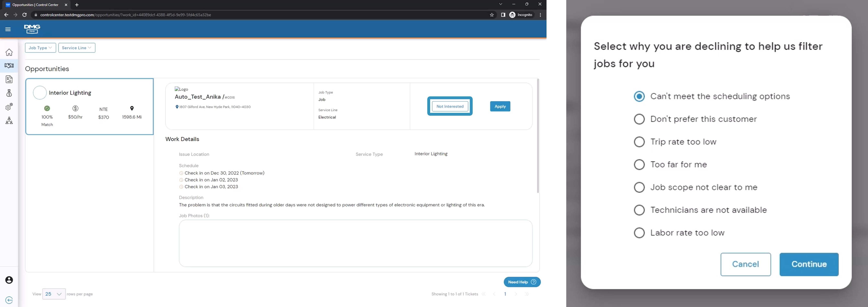Image resolution: width=868 pixels, height=307 pixels.
Task: Click the logout arrow icon
Action: (9, 300)
